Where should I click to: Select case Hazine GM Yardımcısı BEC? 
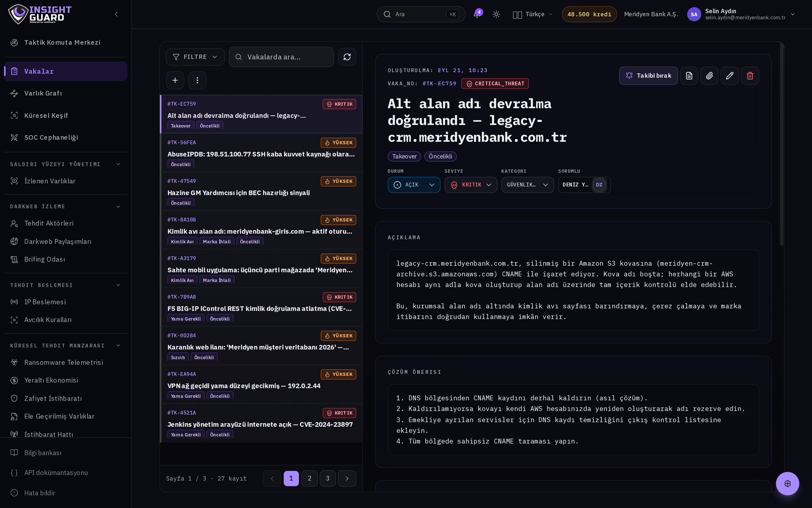point(261,192)
